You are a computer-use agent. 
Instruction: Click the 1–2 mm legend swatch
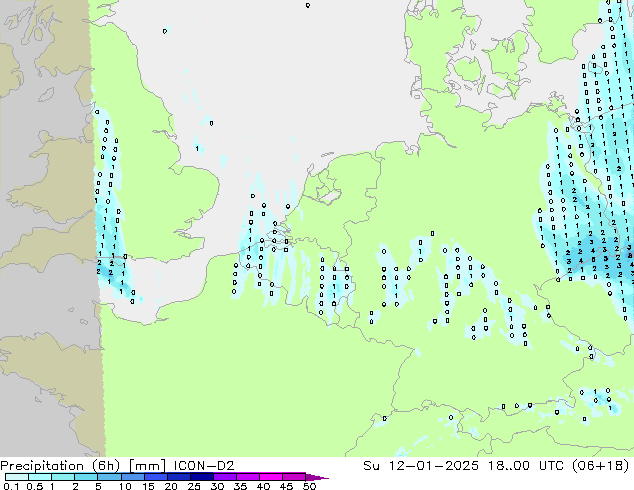coord(63,477)
